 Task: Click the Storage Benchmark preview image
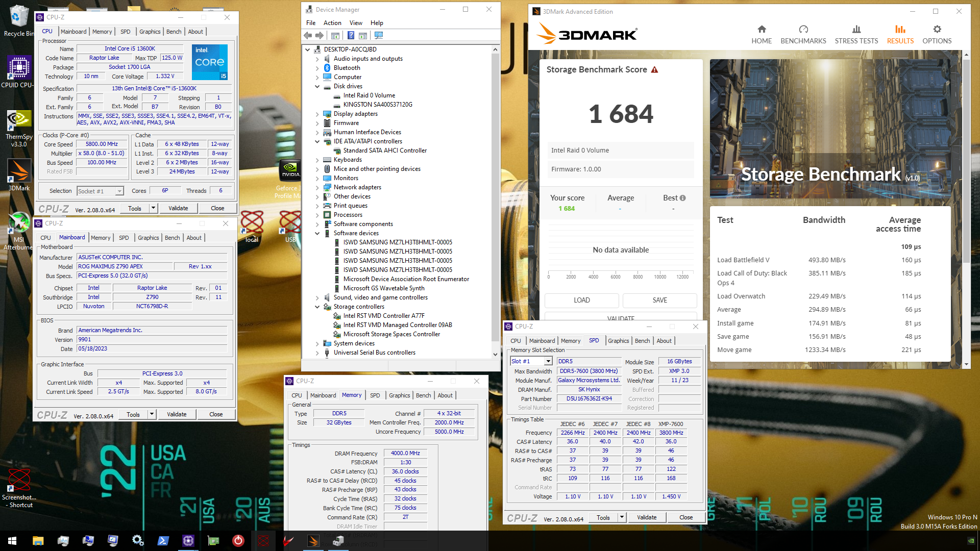(x=830, y=129)
